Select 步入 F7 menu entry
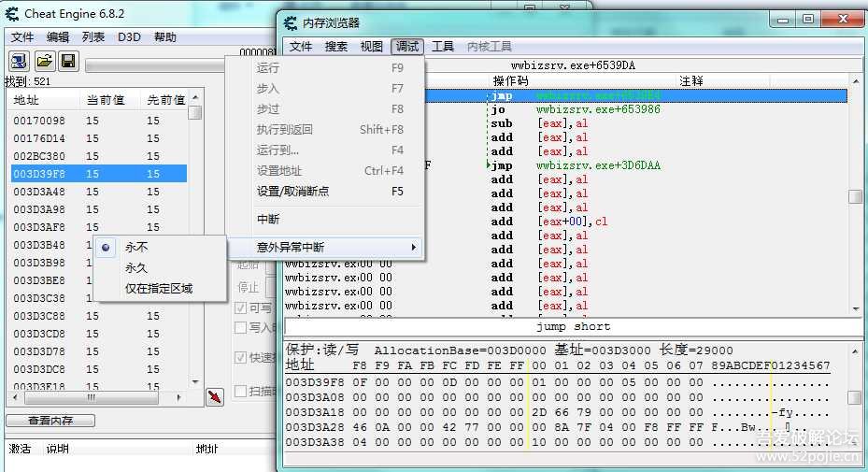Viewport: 868px width, 472px height. coord(325,89)
